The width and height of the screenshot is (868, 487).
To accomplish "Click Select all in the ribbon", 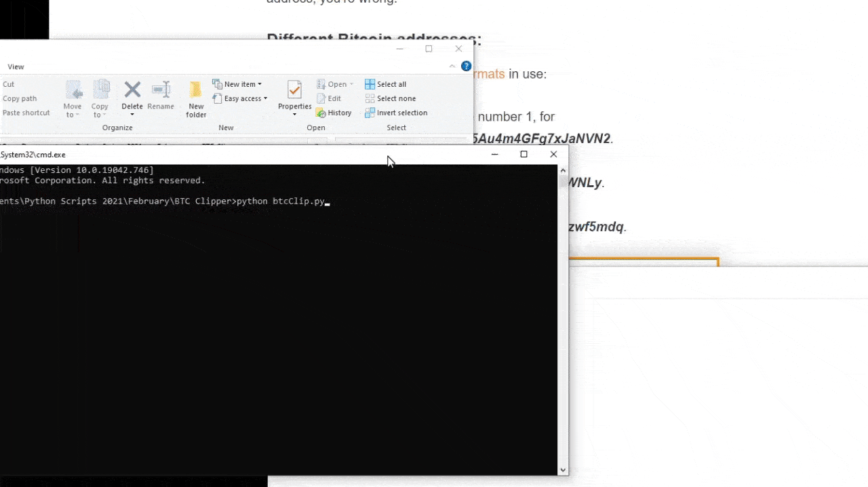I will [x=385, y=84].
